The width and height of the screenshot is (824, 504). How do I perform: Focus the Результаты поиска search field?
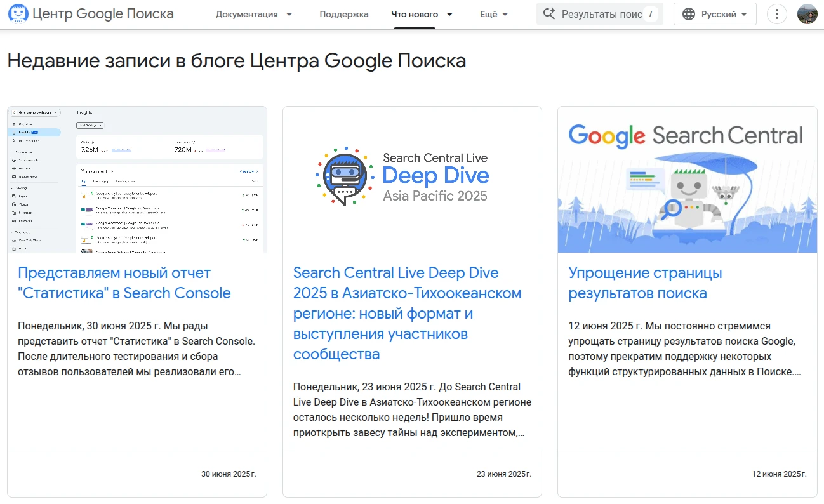600,14
